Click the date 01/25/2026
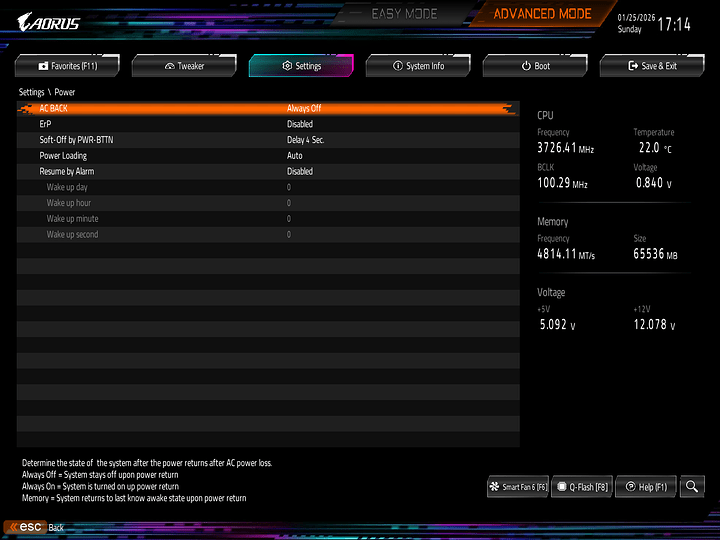 (636, 18)
